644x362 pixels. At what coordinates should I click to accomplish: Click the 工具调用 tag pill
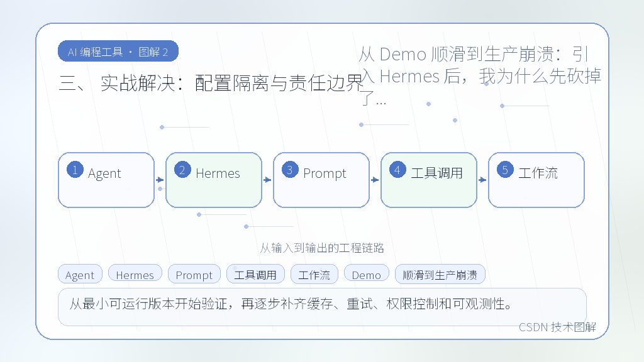click(255, 274)
